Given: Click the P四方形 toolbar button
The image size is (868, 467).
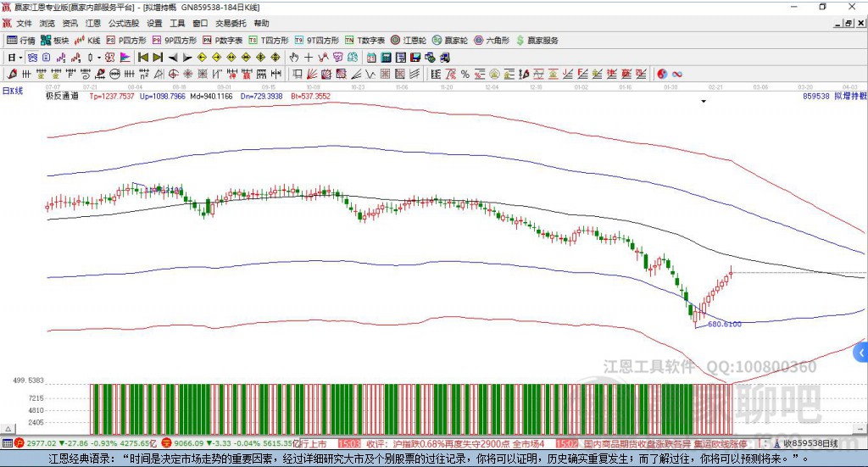Looking at the screenshot, I should pyautogui.click(x=126, y=41).
